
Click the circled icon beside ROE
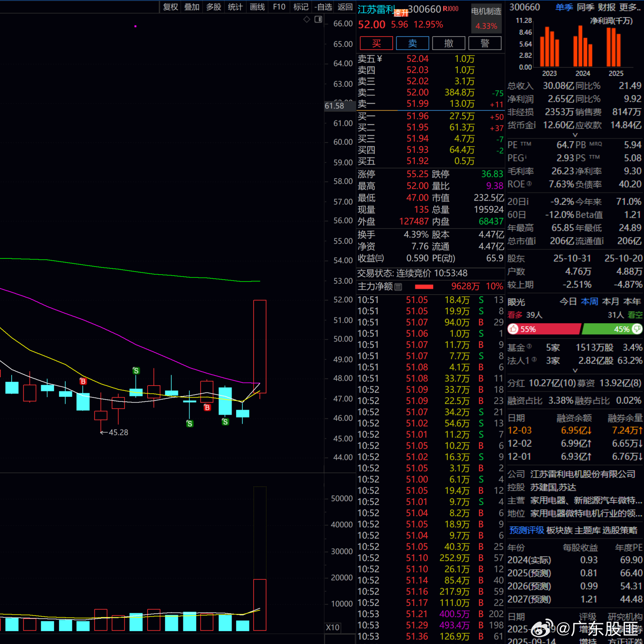(x=529, y=184)
